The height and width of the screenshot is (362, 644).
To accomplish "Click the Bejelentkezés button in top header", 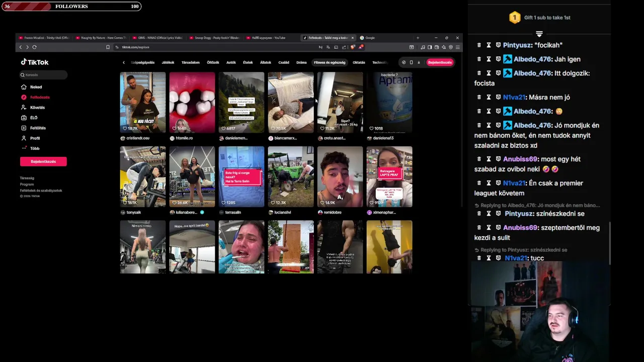I will point(440,62).
